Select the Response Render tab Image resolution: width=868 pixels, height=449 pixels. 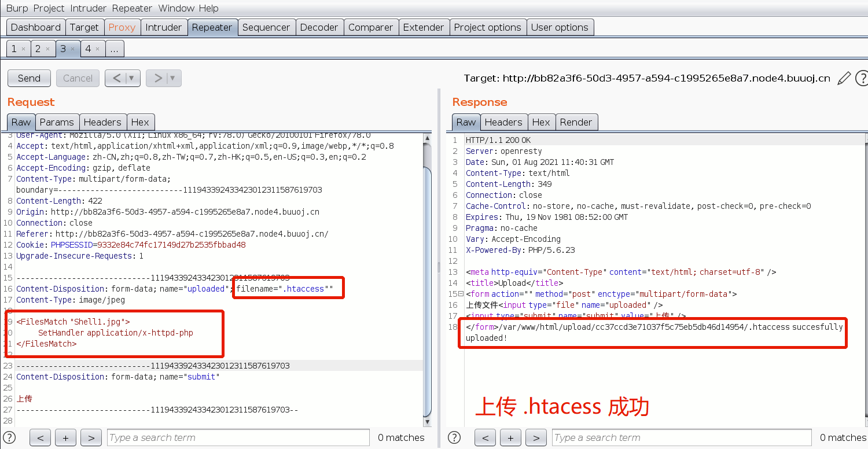[576, 122]
